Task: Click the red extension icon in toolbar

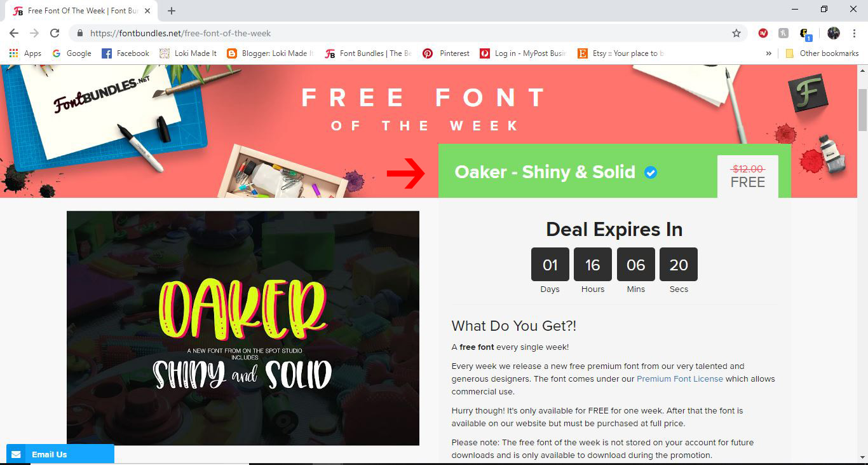Action: (x=763, y=33)
